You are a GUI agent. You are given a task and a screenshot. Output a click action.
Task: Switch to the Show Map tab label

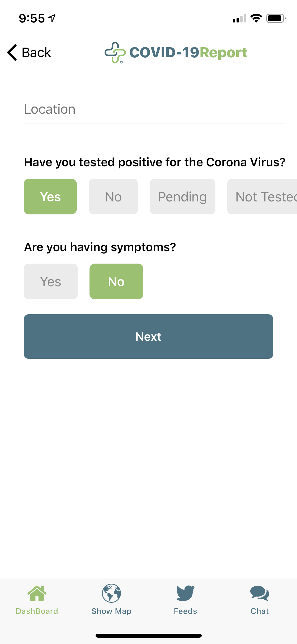[x=111, y=611]
